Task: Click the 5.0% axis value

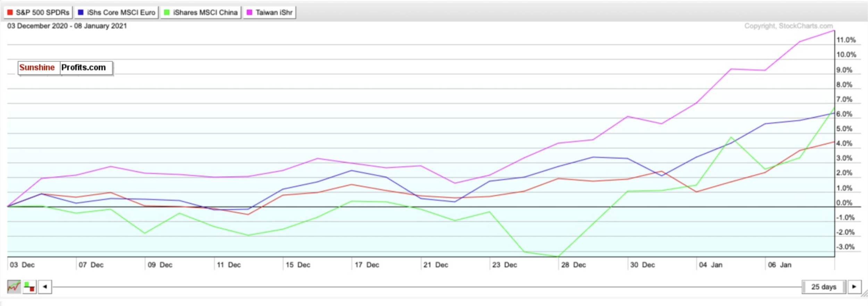Action: click(x=844, y=129)
